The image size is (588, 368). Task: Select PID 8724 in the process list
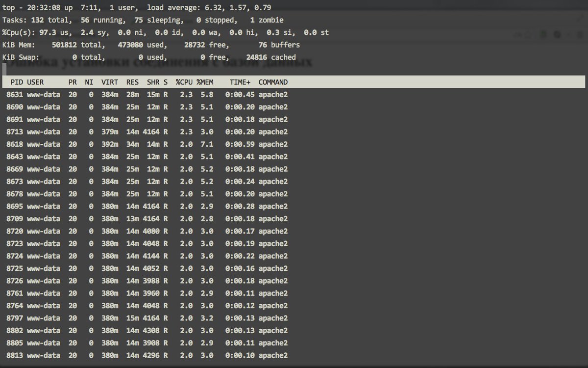(15, 256)
